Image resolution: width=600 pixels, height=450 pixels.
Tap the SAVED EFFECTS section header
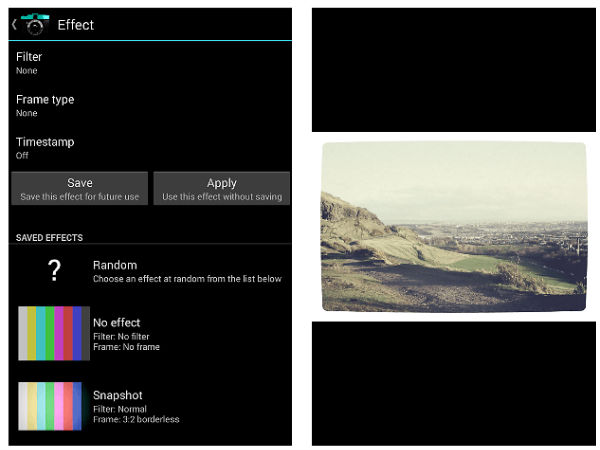pos(49,238)
